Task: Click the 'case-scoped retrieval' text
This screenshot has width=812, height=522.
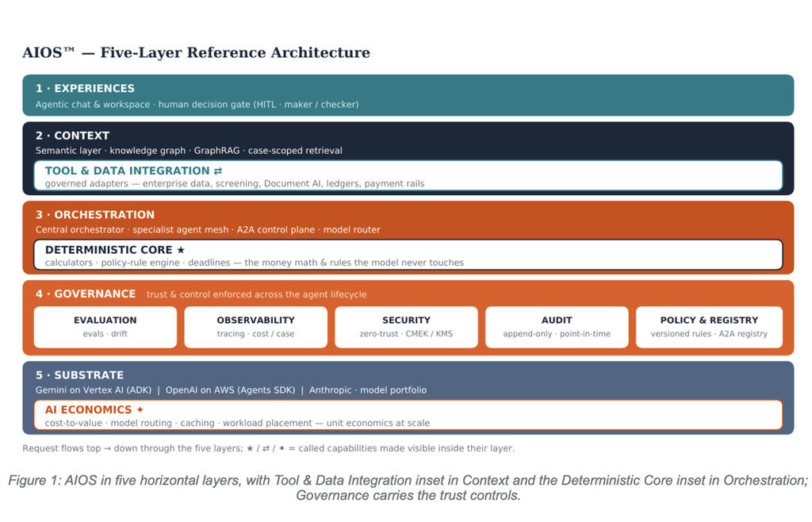Action: tap(295, 151)
